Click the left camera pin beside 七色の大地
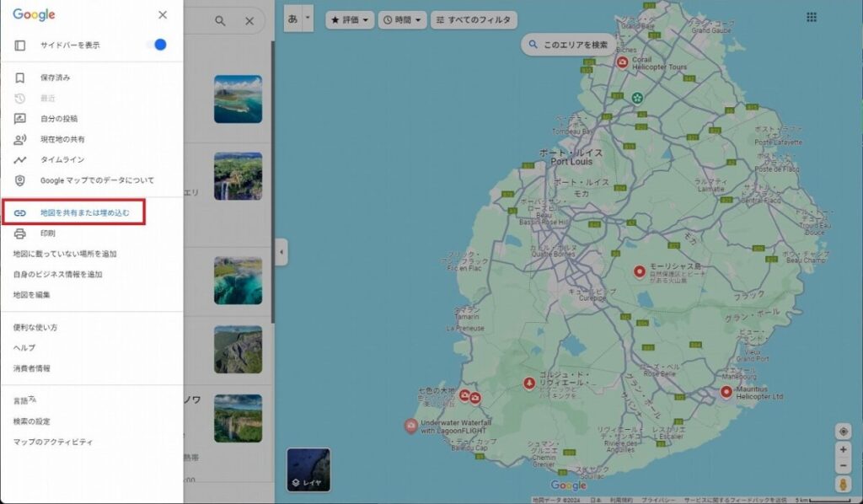The width and height of the screenshot is (863, 504). [465, 395]
